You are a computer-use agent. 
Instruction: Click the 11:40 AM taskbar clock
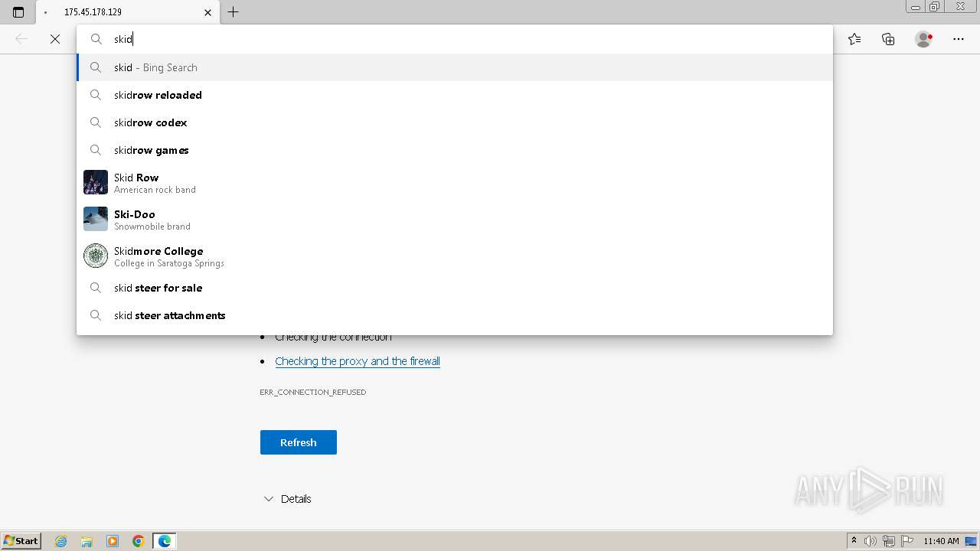point(941,541)
